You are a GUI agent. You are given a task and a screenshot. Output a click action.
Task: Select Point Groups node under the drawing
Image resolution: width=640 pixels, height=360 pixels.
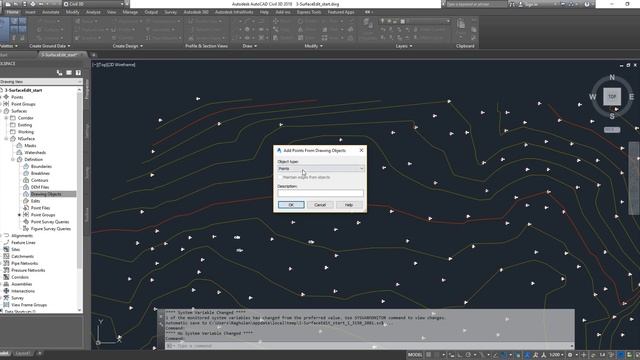coord(23,104)
